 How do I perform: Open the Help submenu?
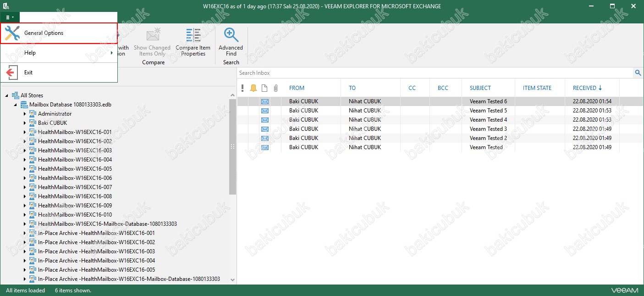59,53
